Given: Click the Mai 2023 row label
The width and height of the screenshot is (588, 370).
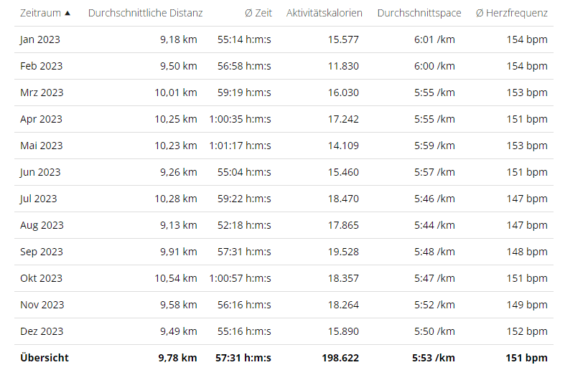Looking at the screenshot, I should pos(42,146).
